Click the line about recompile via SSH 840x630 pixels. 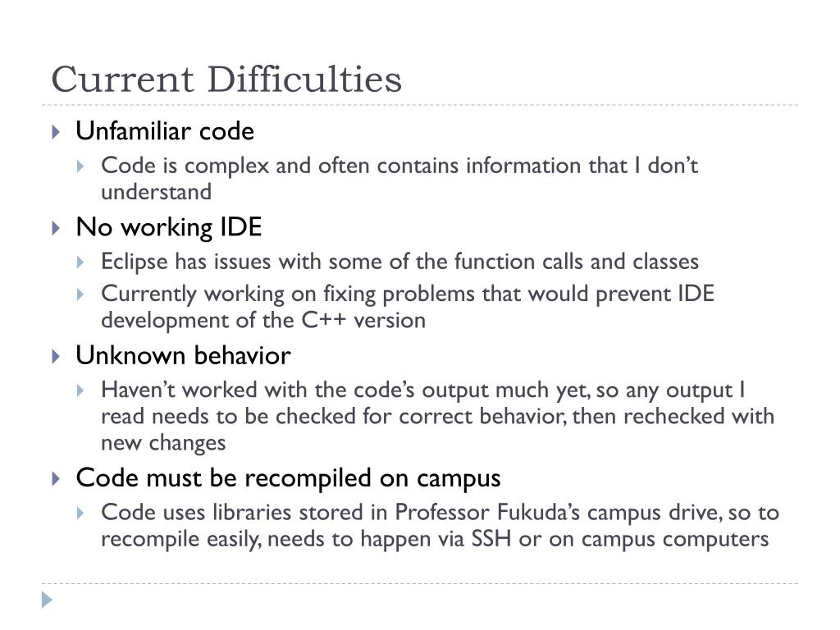435,539
